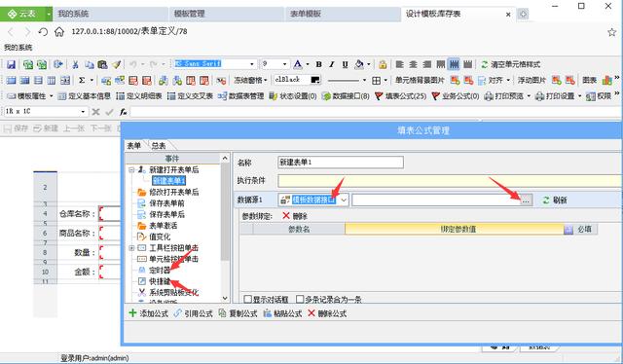Open the 云表 main menu button
Screen dimensions: 623x364
pos(26,14)
